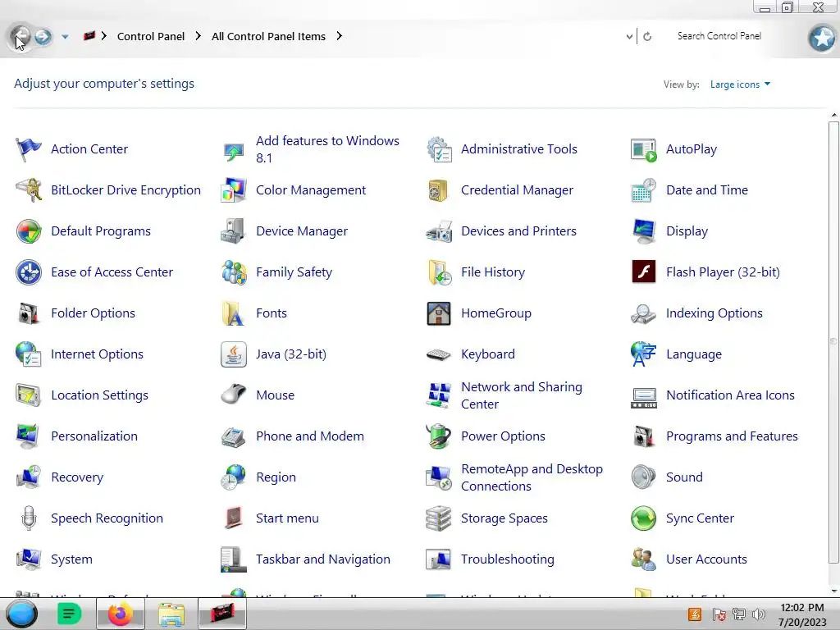Launch Firefox from the taskbar

pyautogui.click(x=120, y=614)
